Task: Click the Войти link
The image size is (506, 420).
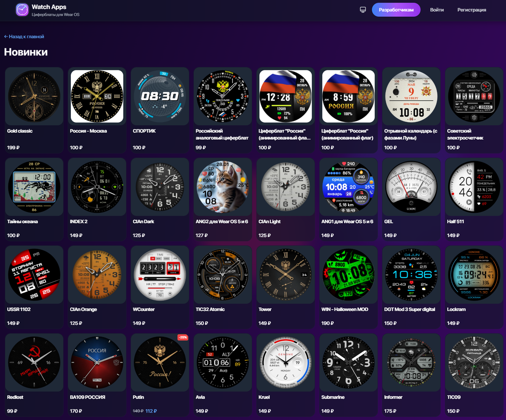Action: (x=437, y=10)
